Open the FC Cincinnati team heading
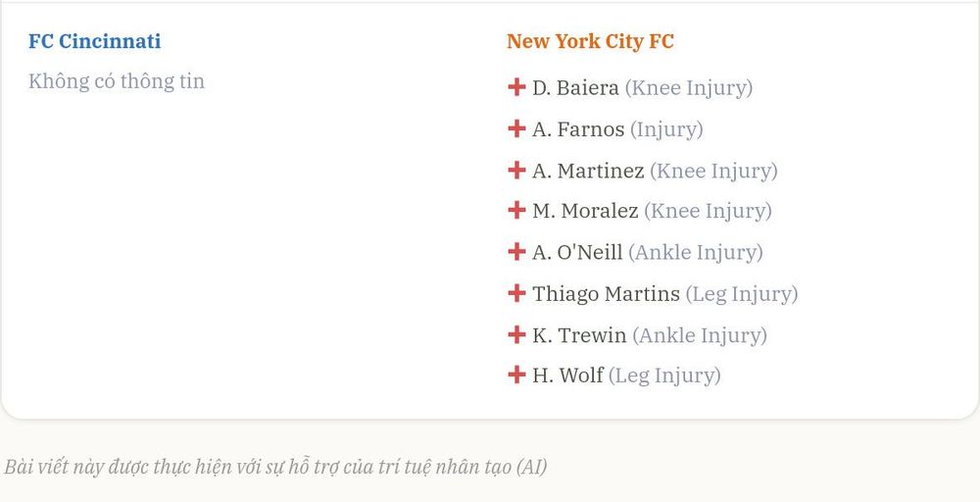The image size is (980, 502). (x=94, y=41)
